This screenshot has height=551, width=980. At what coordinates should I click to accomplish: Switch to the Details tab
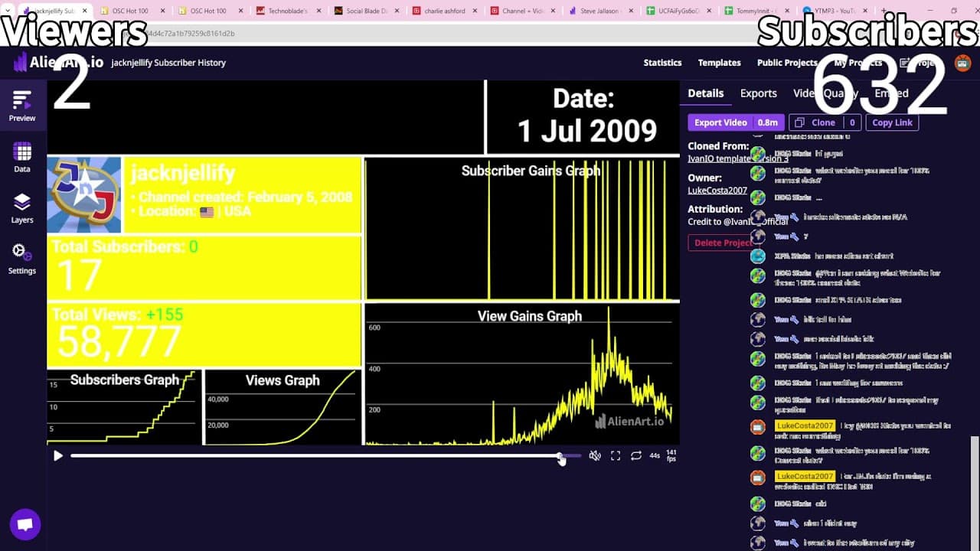pyautogui.click(x=706, y=93)
